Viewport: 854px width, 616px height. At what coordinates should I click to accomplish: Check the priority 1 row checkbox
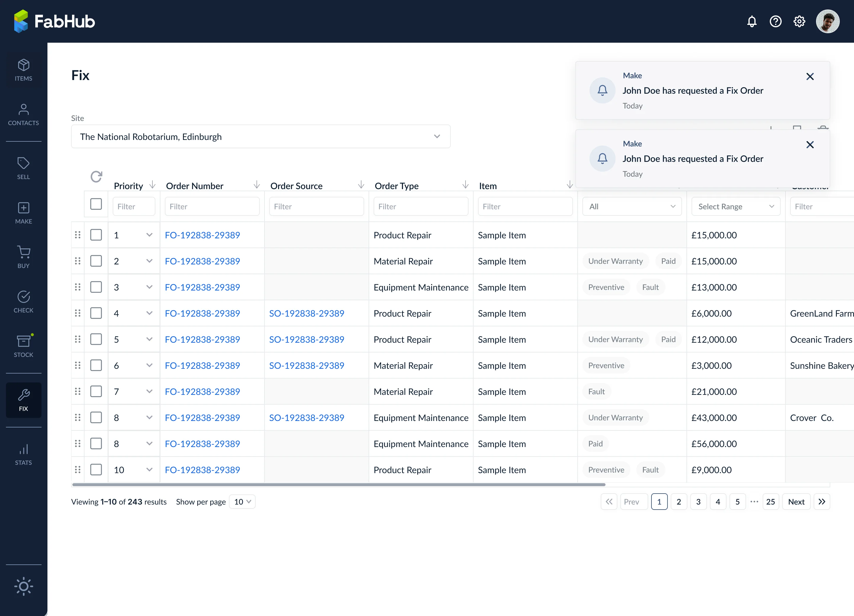point(96,235)
